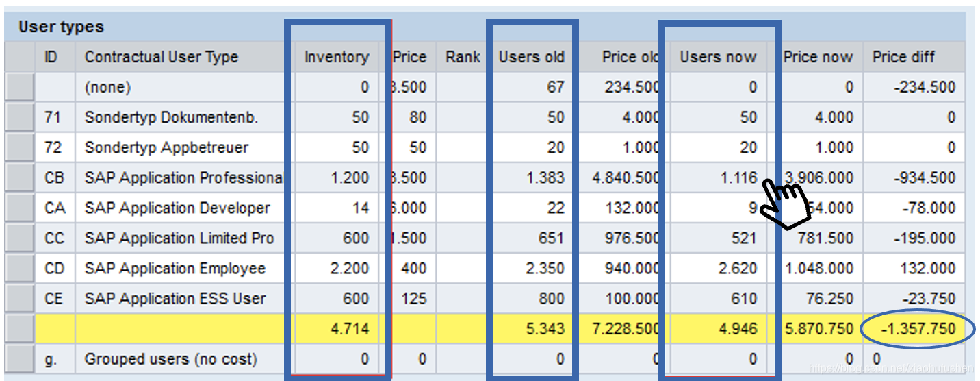This screenshot has width=980, height=381.
Task: Click the Price diff column header
Action: (x=914, y=57)
